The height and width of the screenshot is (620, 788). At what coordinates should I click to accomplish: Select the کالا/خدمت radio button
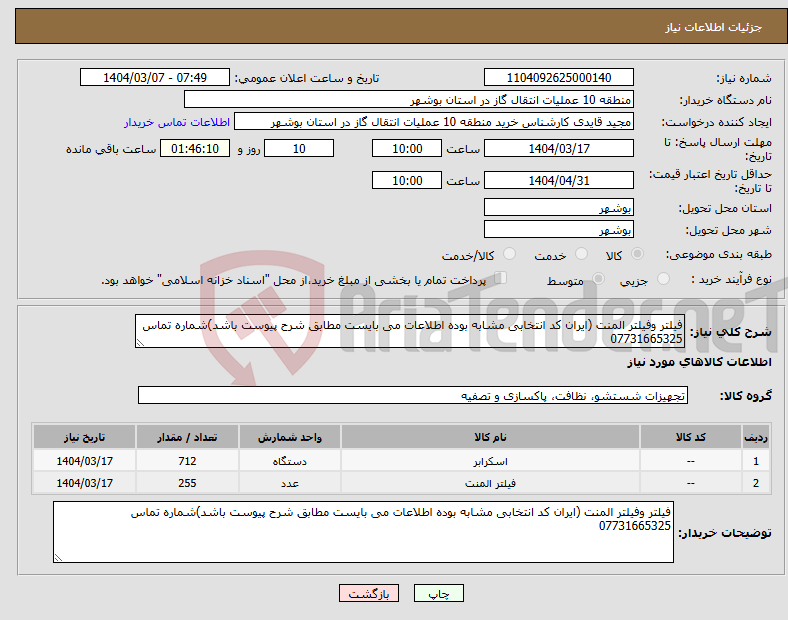tap(509, 254)
